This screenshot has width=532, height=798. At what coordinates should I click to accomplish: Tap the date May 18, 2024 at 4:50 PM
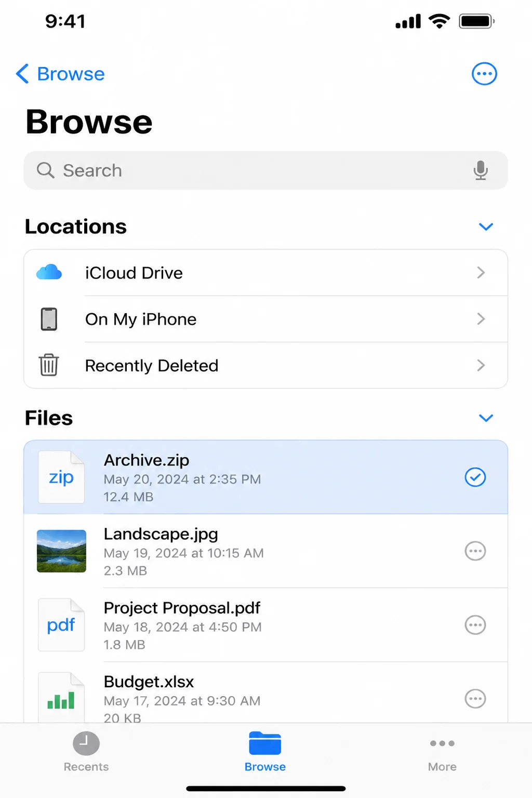[182, 627]
